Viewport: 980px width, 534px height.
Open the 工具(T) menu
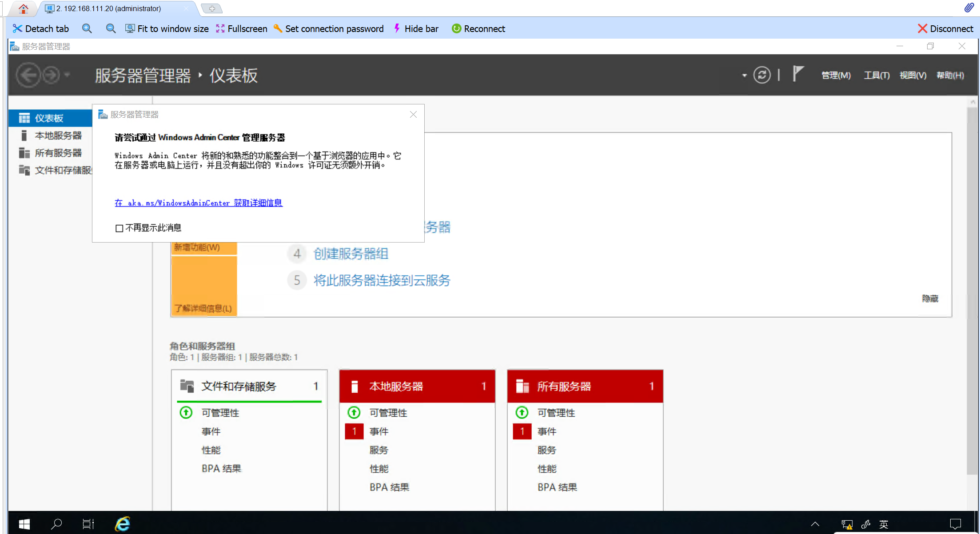(x=876, y=76)
